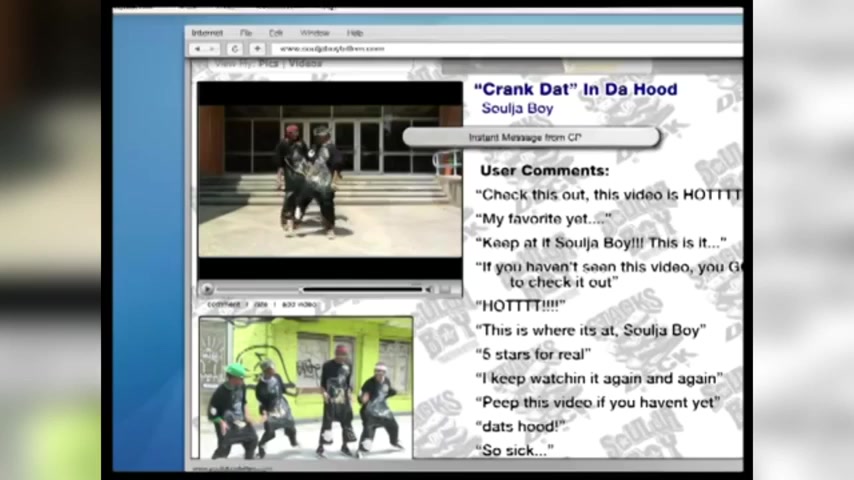
Task: Select comment "Peep this video if you havent yet"
Action: [x=598, y=402]
